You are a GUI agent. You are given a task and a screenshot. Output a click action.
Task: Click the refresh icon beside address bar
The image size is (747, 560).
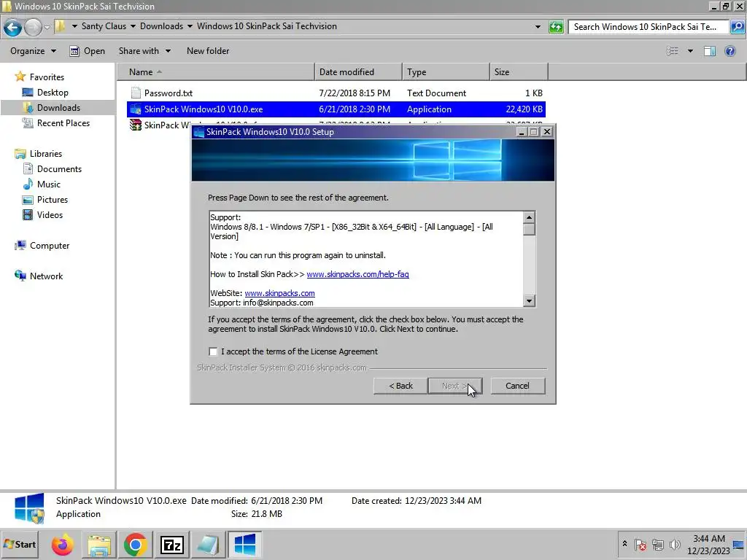point(556,27)
